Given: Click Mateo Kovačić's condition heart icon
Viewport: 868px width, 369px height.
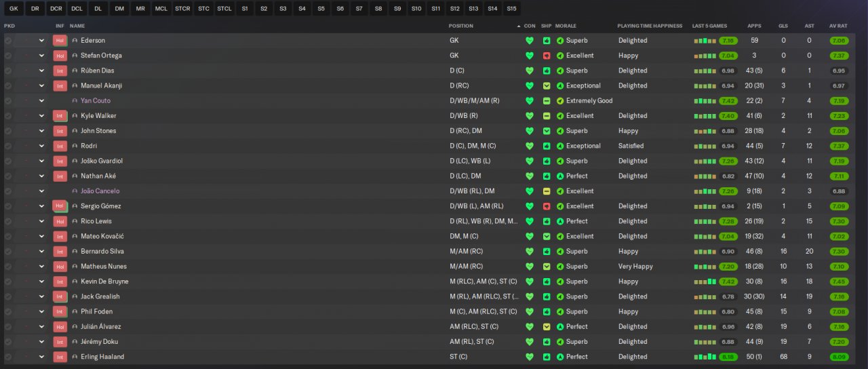Looking at the screenshot, I should (x=530, y=237).
